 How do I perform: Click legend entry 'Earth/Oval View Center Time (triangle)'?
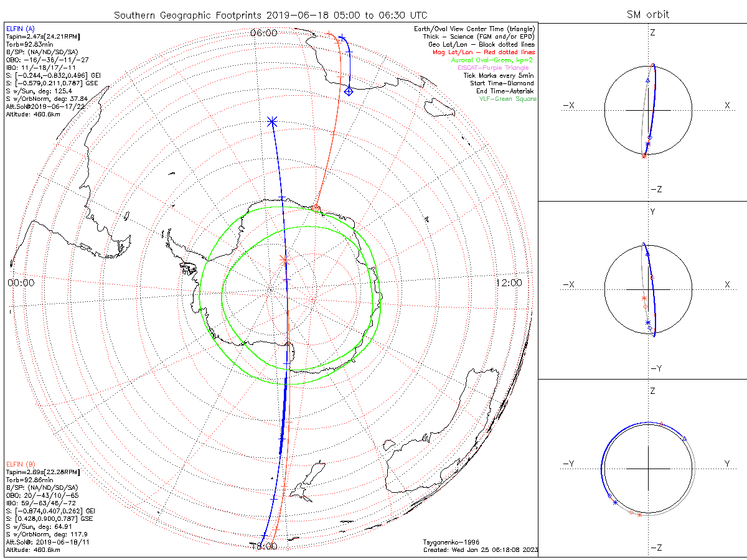474,29
